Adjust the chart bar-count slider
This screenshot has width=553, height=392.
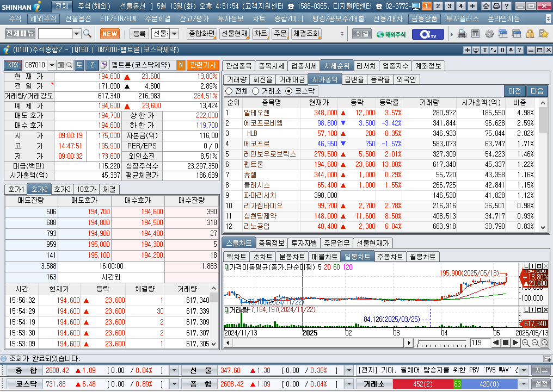tap(443, 343)
